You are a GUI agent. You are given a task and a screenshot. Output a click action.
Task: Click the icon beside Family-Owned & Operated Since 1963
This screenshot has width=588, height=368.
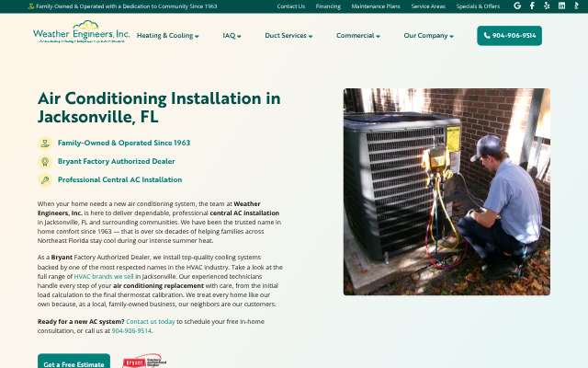(45, 144)
